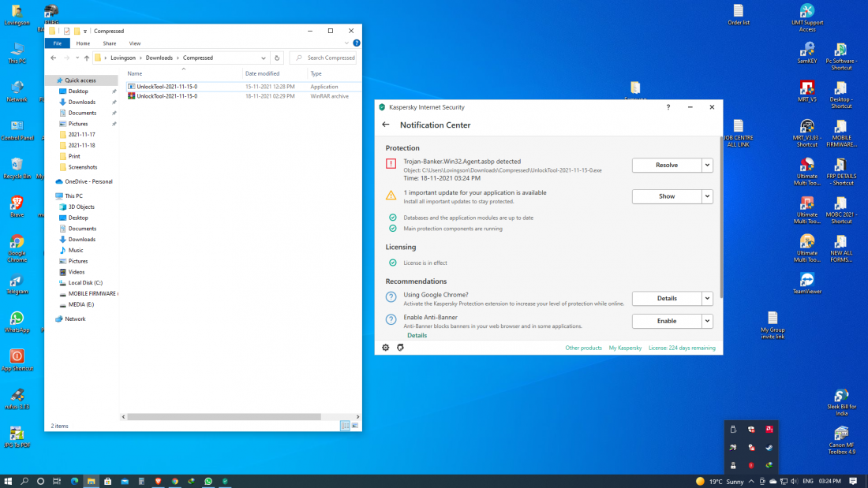Click File Explorer help icon in ribbon
This screenshot has height=488, width=868.
click(357, 43)
